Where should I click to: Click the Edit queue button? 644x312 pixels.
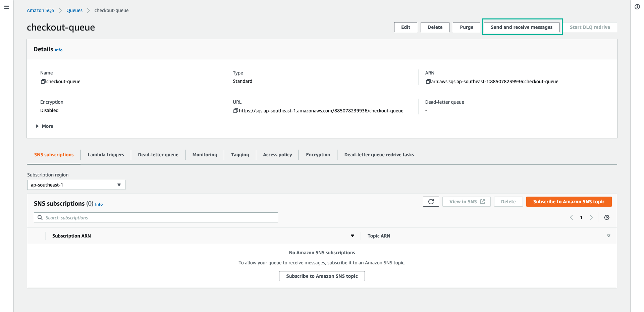click(x=406, y=27)
